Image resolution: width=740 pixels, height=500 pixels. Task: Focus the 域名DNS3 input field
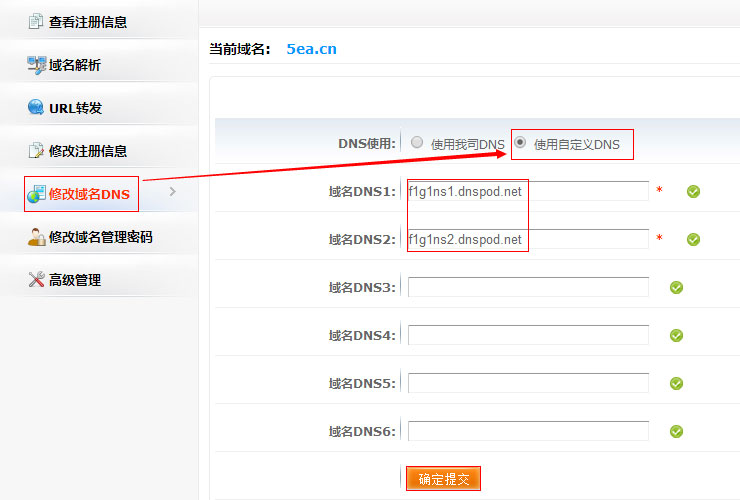[528, 287]
